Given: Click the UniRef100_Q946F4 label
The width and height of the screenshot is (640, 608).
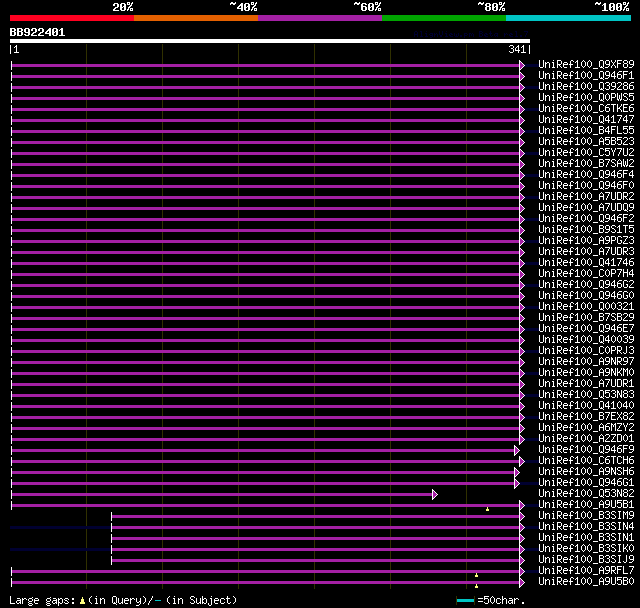Looking at the screenshot, I should pos(586,175).
